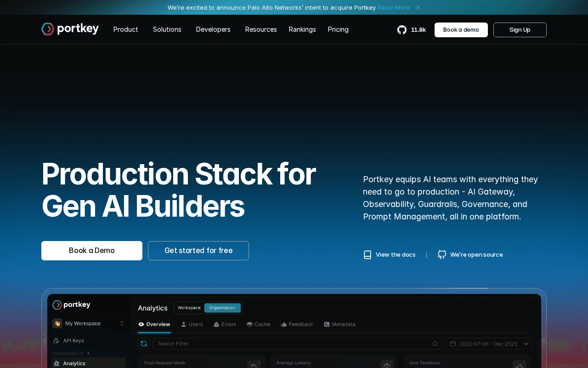Follow the Read More announcement link
The height and width of the screenshot is (368, 588).
tap(394, 7)
